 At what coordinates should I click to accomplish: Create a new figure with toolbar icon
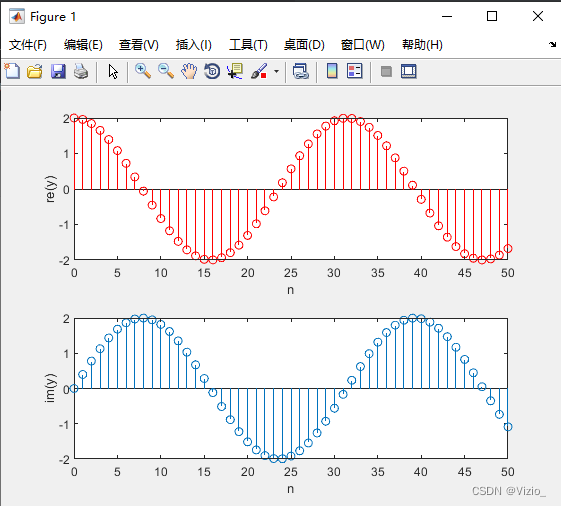12,71
